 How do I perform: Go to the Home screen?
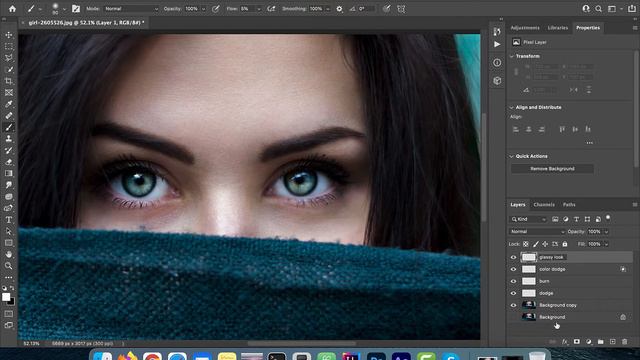pos(12,9)
